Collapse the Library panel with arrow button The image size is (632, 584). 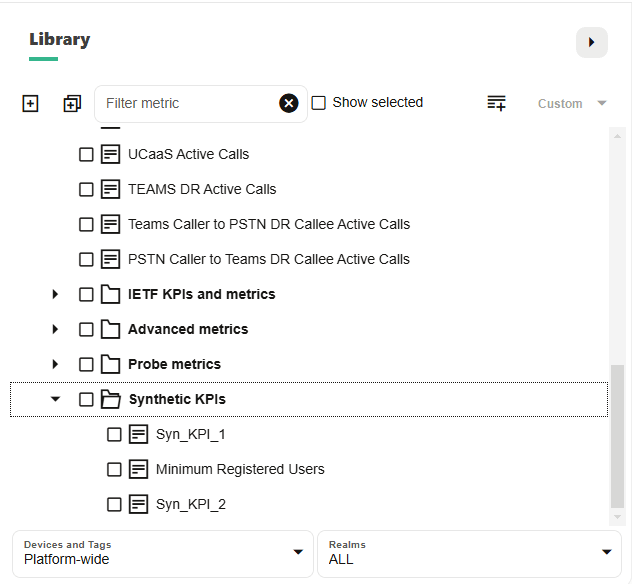tap(591, 42)
